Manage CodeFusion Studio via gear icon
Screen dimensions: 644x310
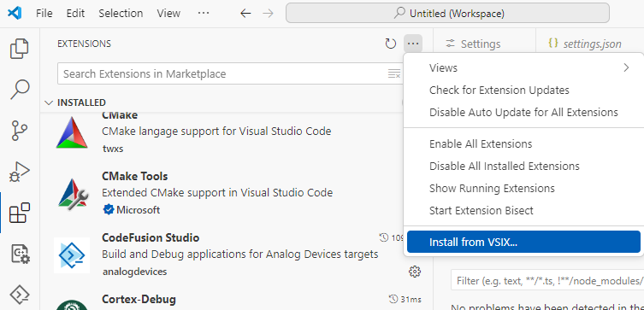(x=415, y=272)
